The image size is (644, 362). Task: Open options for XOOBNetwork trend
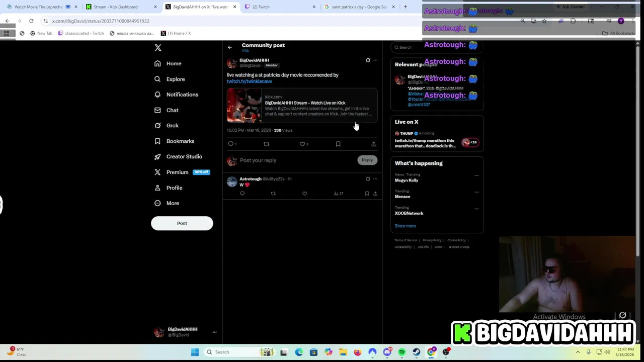pyautogui.click(x=476, y=209)
